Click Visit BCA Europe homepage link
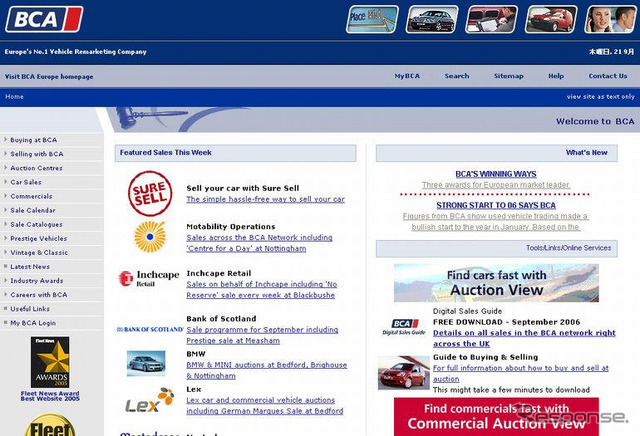 [x=49, y=77]
